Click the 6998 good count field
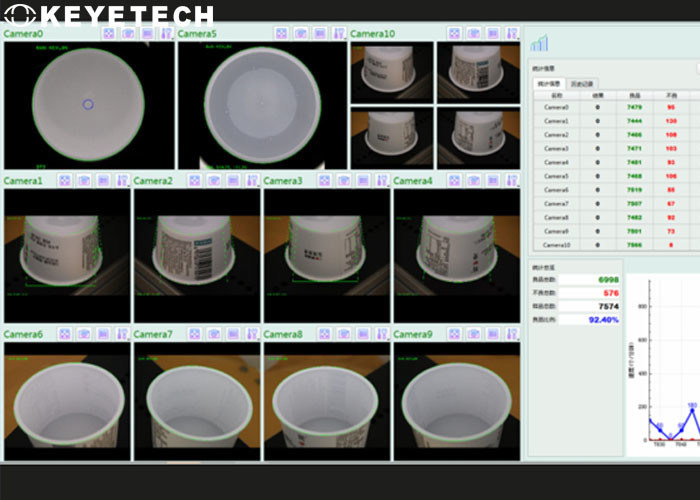 [x=603, y=279]
